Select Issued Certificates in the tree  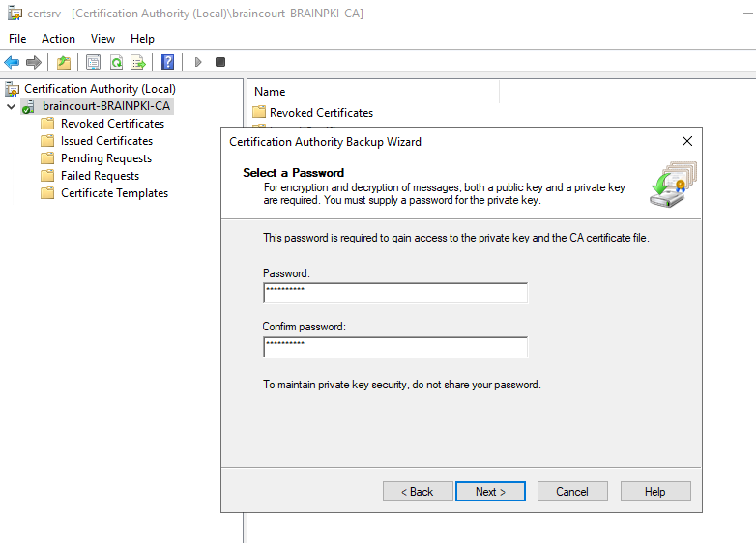click(106, 141)
